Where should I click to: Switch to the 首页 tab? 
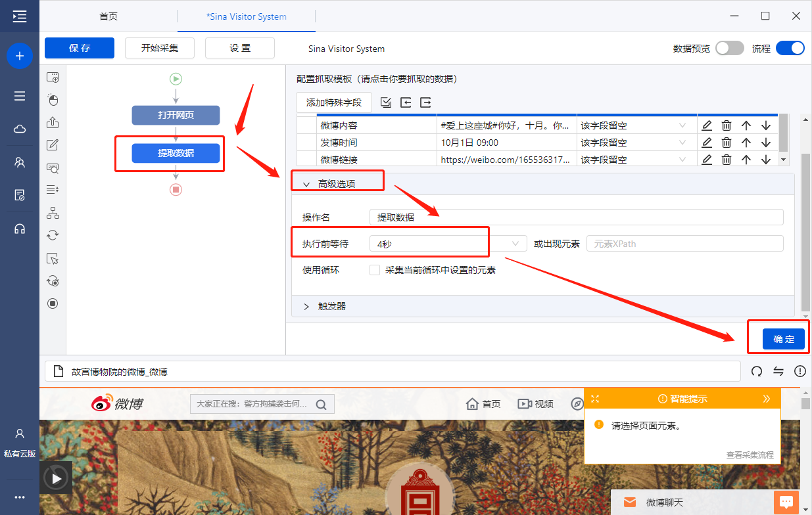(108, 16)
